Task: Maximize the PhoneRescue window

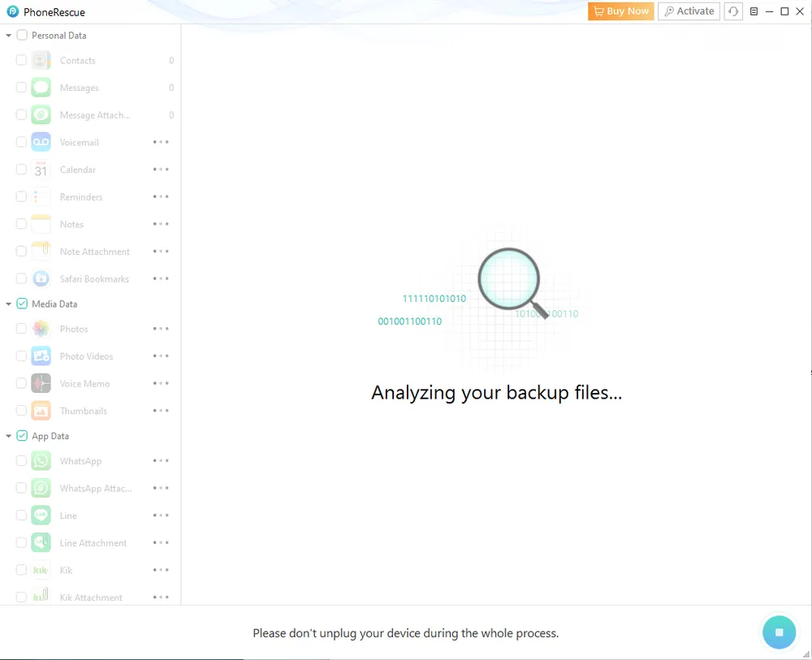Action: pos(784,11)
